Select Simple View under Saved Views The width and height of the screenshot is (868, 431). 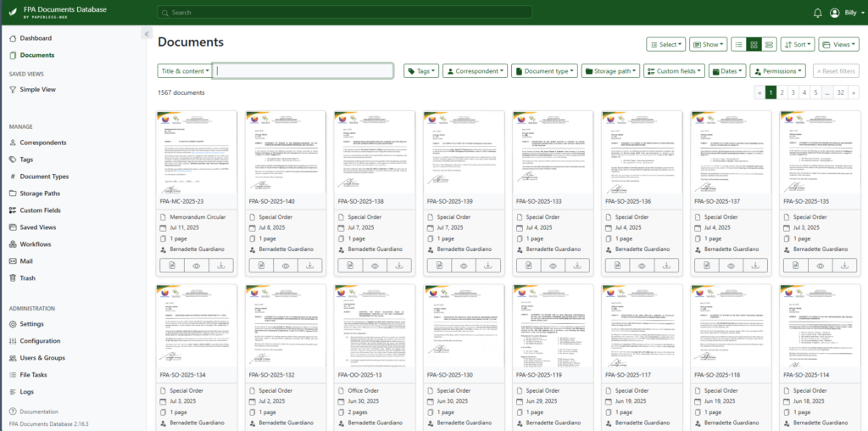pos(37,89)
